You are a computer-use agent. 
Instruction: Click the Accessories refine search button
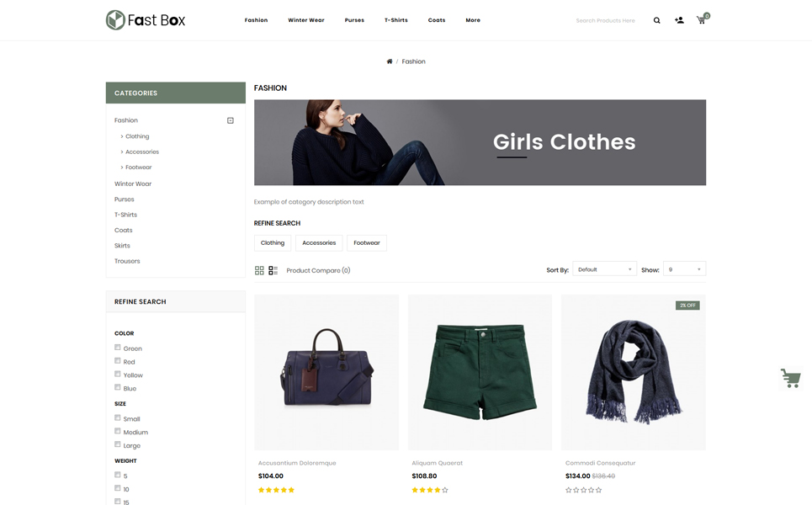point(319,243)
